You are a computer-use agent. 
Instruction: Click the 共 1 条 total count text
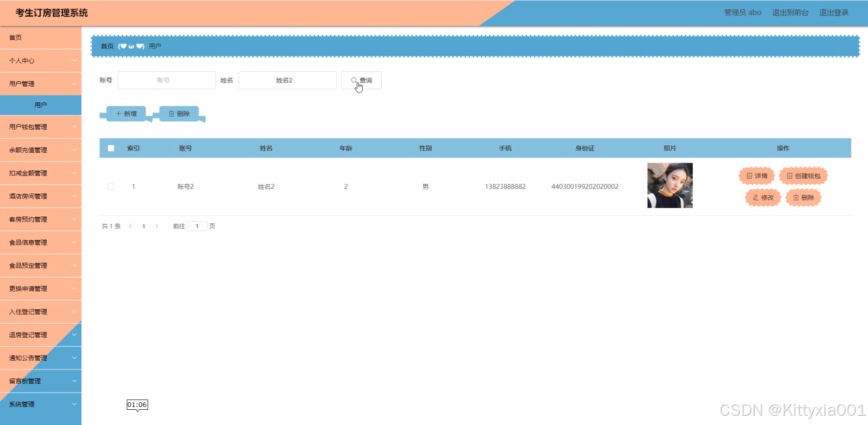[111, 226]
